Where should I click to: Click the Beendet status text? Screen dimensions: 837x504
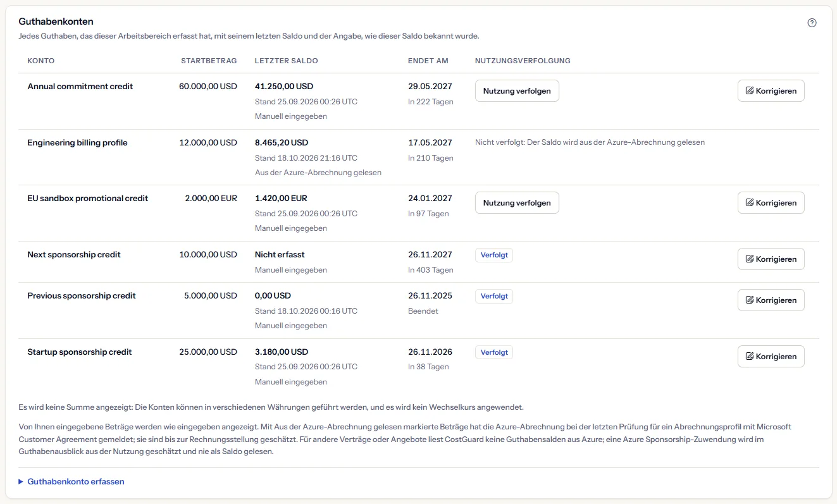point(423,311)
